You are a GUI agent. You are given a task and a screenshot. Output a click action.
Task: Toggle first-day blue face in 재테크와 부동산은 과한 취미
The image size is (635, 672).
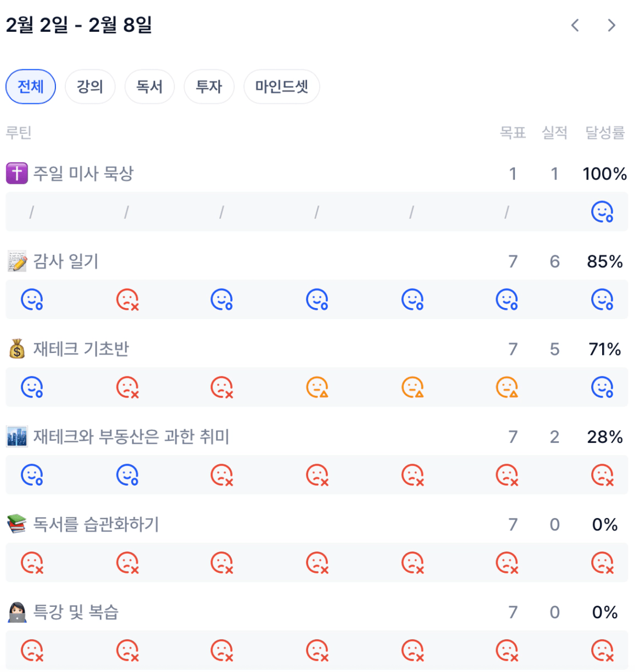(32, 475)
